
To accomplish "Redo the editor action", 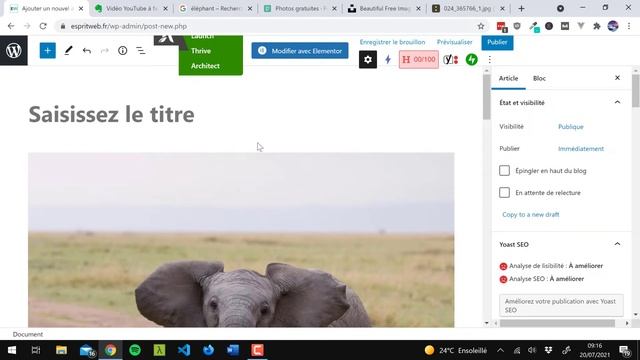I will coord(104,51).
